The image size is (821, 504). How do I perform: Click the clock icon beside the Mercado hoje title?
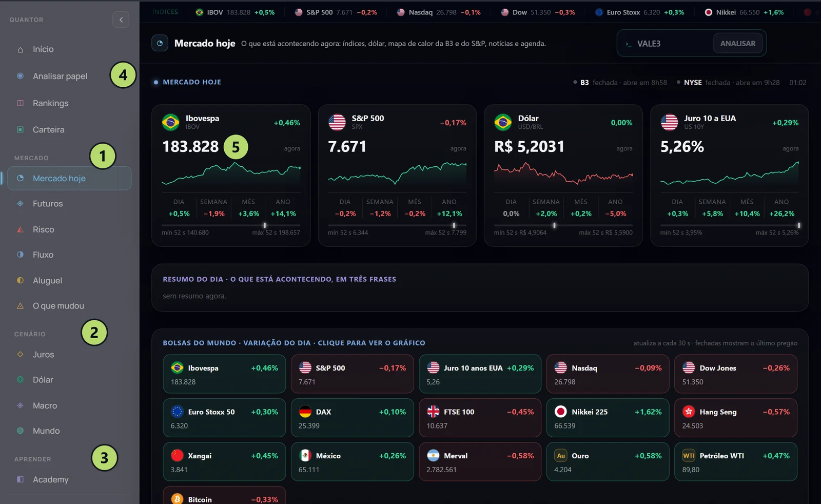pos(160,43)
